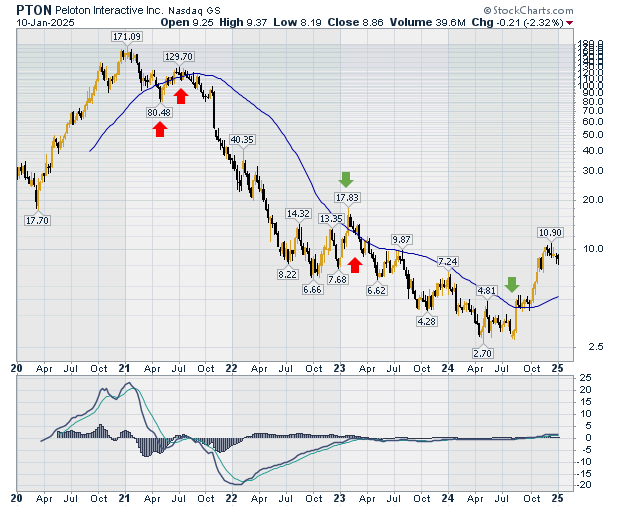Screen dimensions: 620x507
Task: Click the 9.87 price label
Action: 401,240
